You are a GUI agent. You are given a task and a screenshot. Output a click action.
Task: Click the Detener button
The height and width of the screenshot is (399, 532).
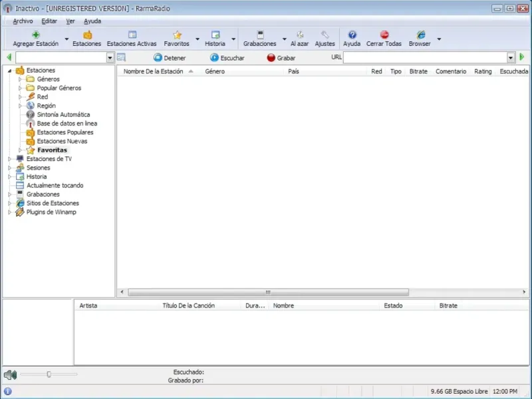170,58
